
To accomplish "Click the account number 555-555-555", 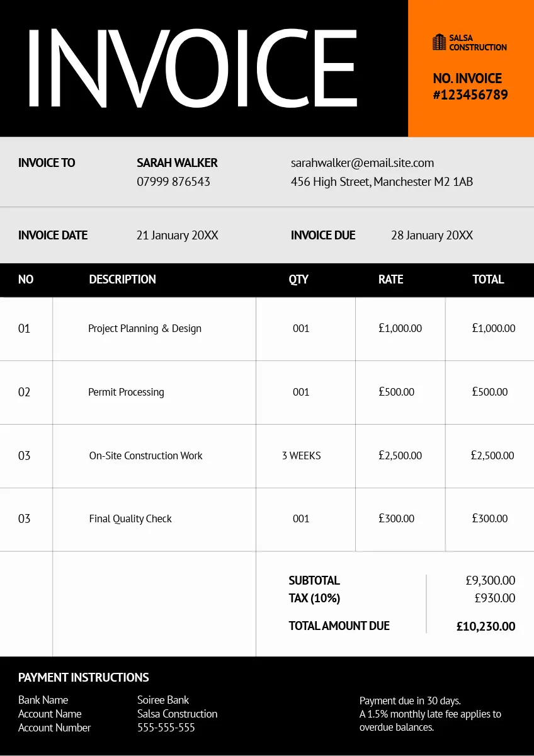I will tap(166, 728).
